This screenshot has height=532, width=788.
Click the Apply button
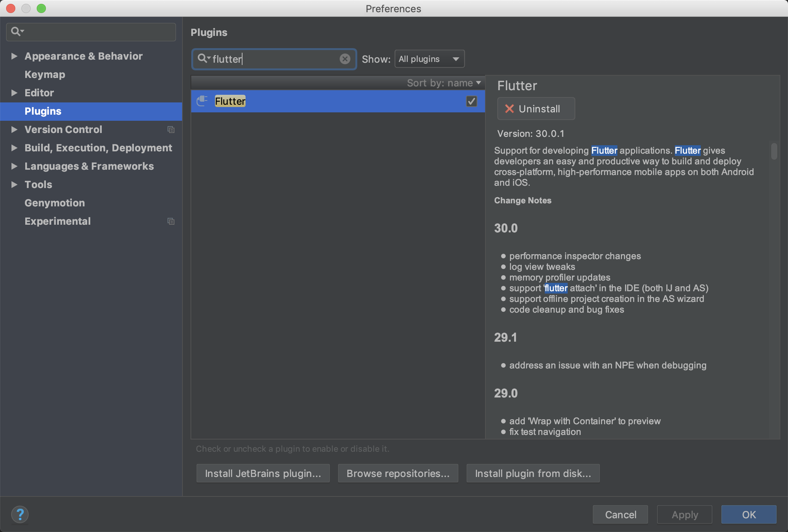[x=685, y=514]
